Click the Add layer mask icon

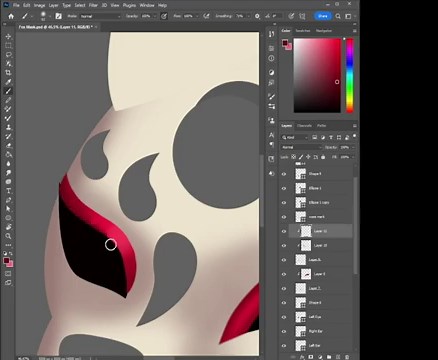pos(311,357)
